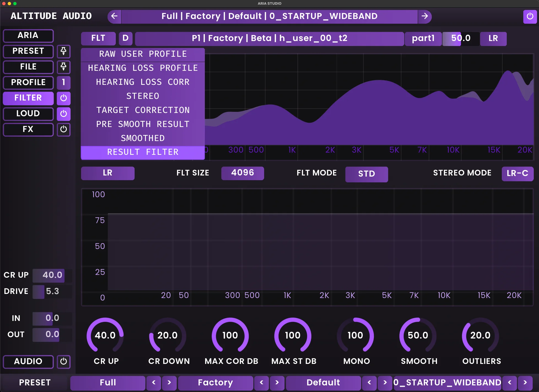Pin the PRESET section
This screenshot has width=539, height=392.
(x=63, y=52)
